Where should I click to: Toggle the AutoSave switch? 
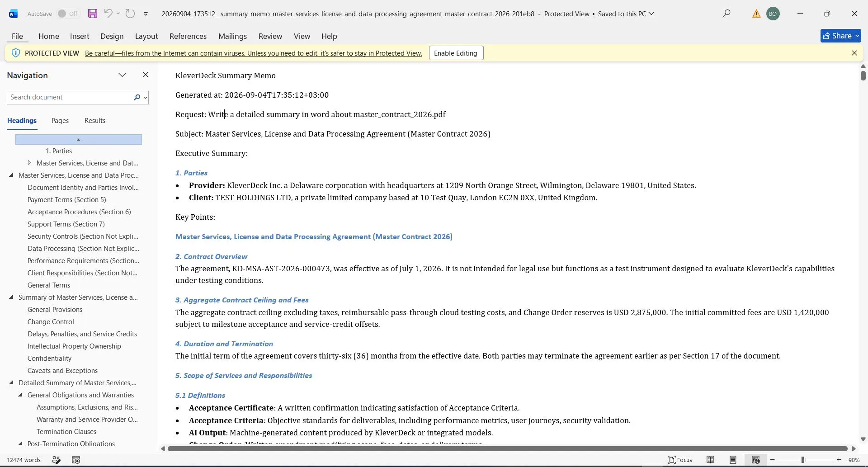click(67, 14)
